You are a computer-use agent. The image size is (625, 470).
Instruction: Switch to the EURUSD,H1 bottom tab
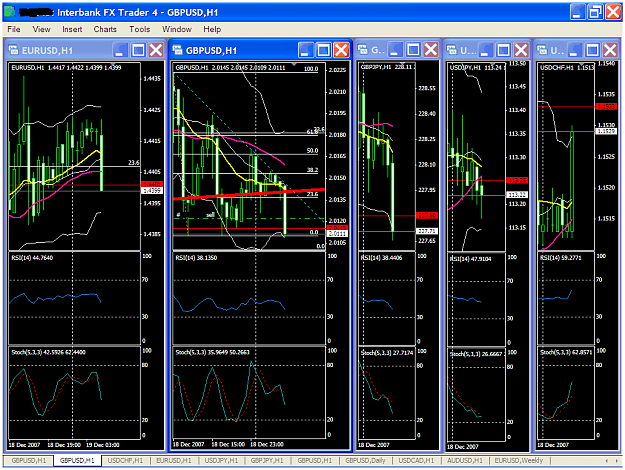(x=174, y=460)
